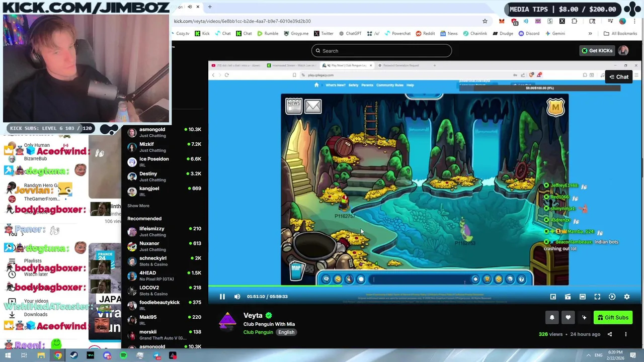This screenshot has height=362, width=644.
Task: Toggle theater mode in player
Action: click(583, 297)
